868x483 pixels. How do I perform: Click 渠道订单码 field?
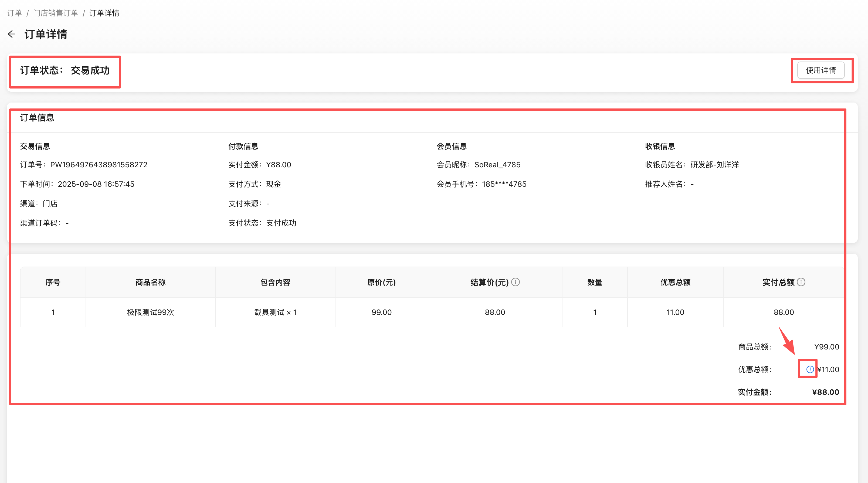44,223
